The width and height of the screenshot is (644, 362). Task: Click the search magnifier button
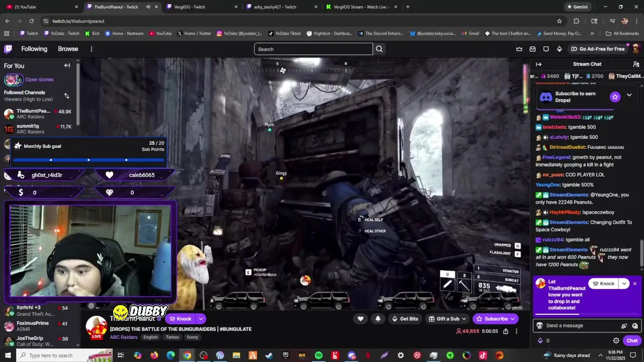379,49
